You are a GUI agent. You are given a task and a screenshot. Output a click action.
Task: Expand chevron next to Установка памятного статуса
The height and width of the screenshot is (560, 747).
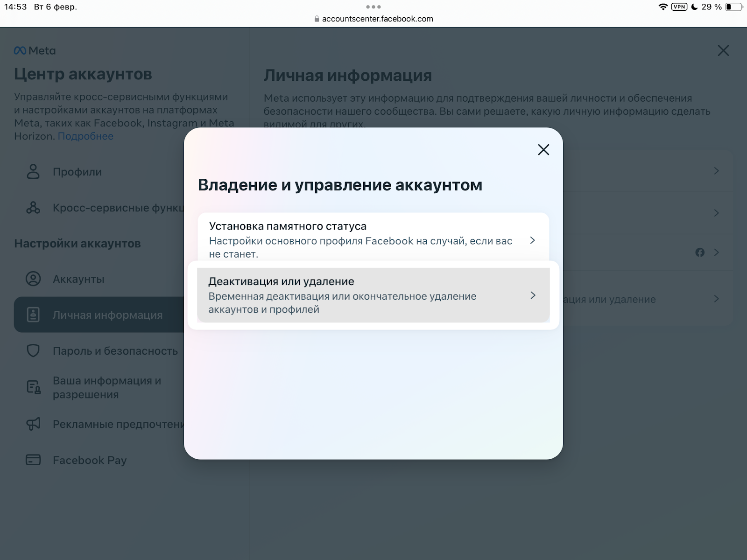coord(532,240)
